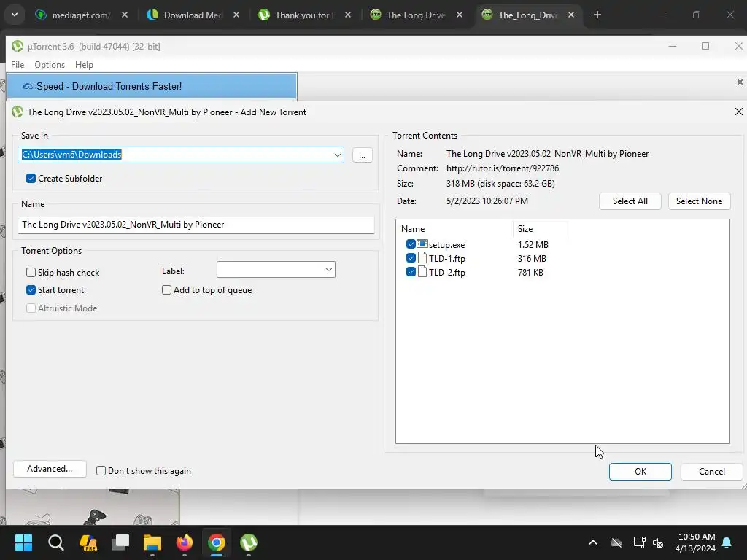Open the browser tab search dropdown
Viewport: 747px width, 560px height.
click(15, 15)
